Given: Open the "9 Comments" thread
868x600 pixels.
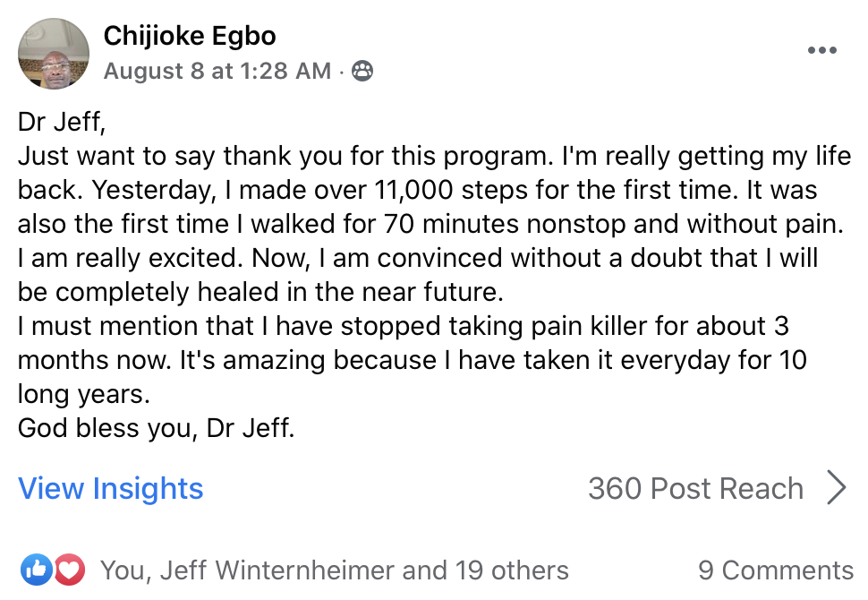Looking at the screenshot, I should [775, 570].
